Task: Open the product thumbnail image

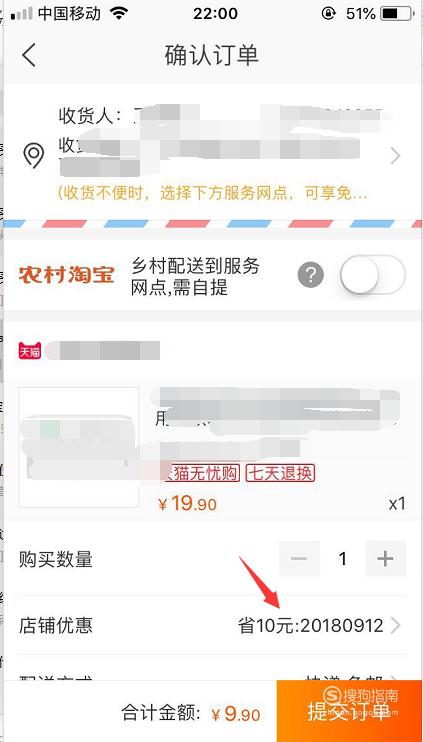Action: point(79,447)
